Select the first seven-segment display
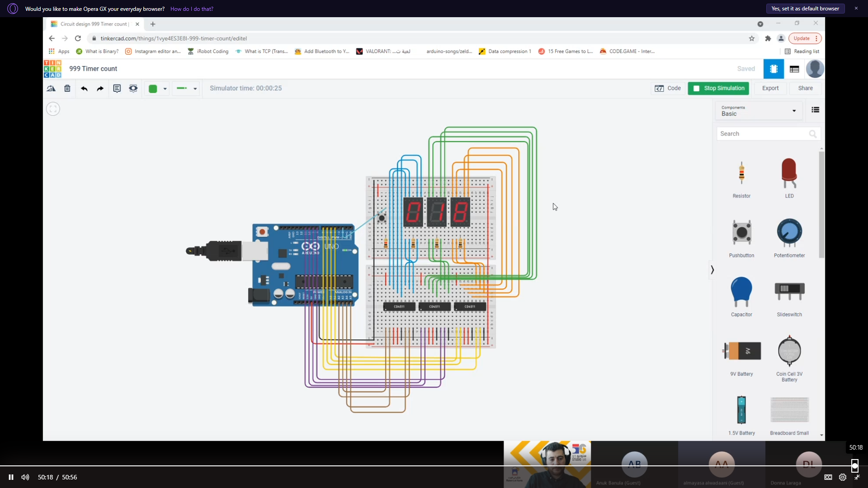The width and height of the screenshot is (868, 488). point(413,212)
